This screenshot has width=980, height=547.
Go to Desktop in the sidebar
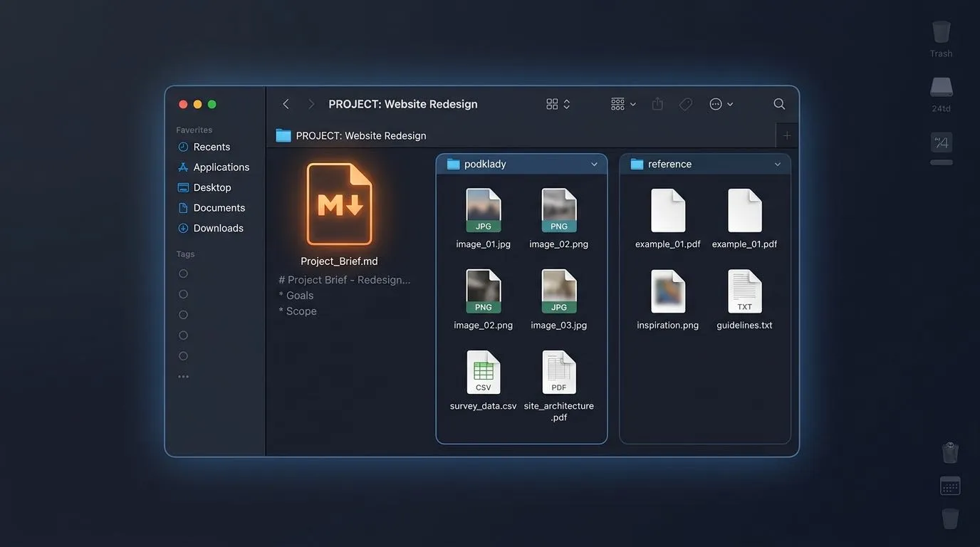point(204,187)
